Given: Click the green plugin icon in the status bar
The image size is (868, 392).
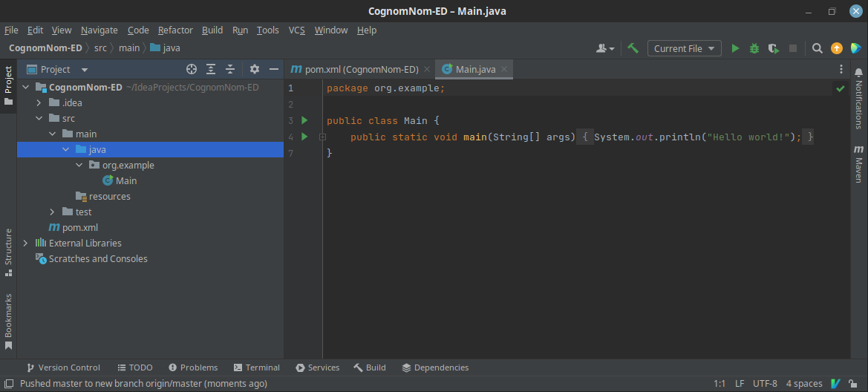Looking at the screenshot, I should coord(836,383).
